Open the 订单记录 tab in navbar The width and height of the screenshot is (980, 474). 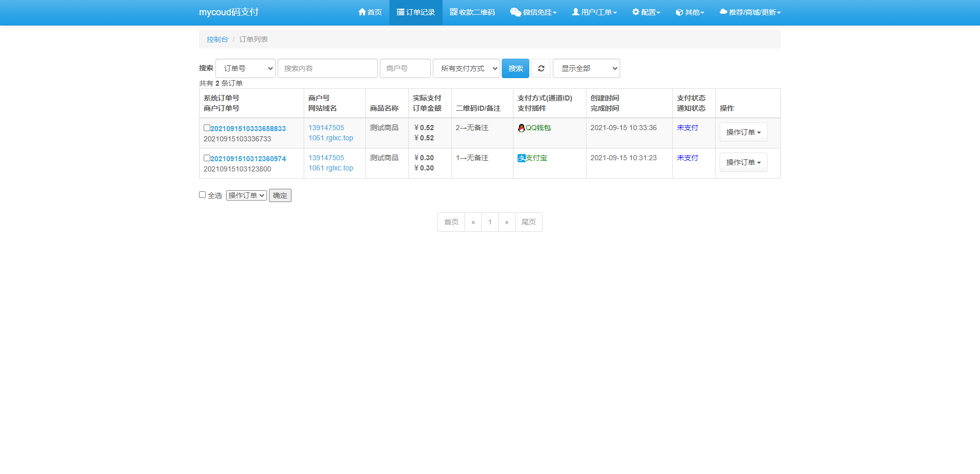point(415,12)
